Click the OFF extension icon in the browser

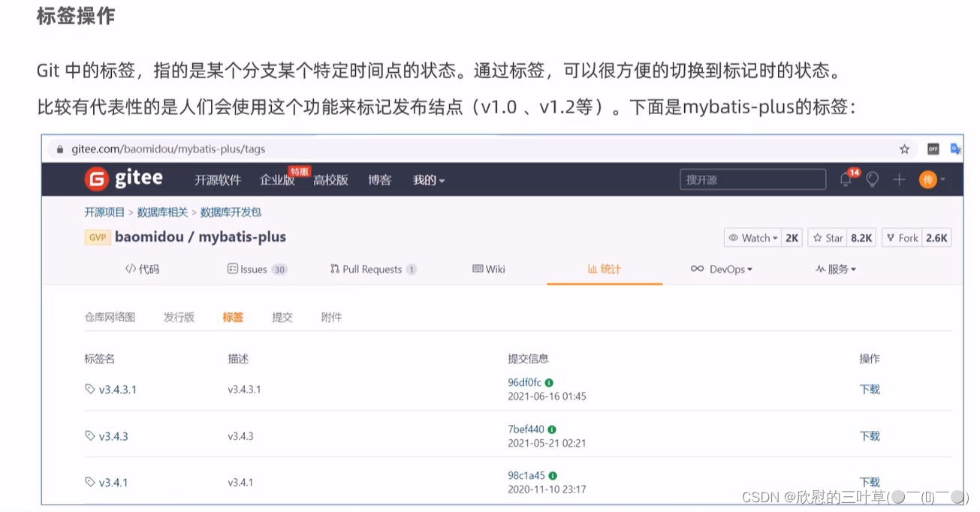[933, 149]
